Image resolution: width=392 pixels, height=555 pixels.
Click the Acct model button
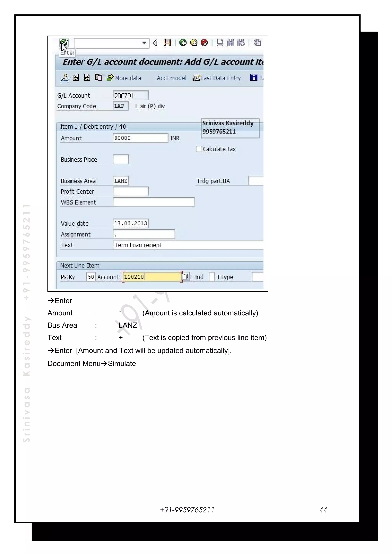[171, 78]
